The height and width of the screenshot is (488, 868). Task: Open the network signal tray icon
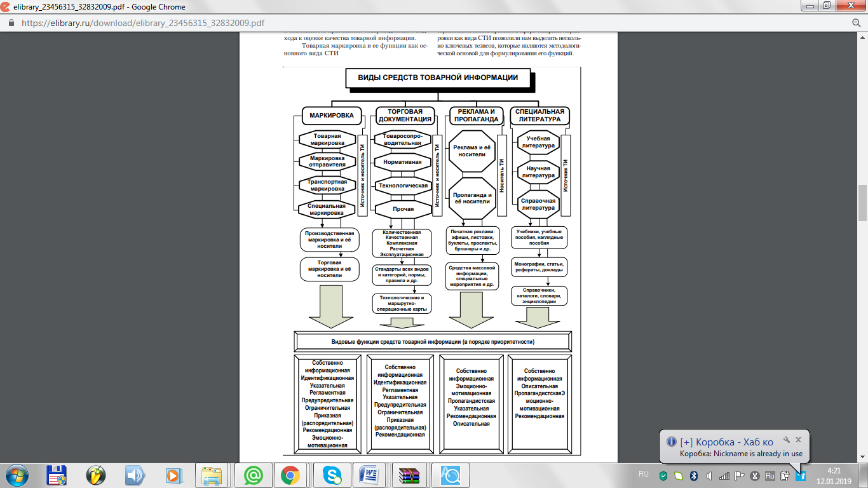724,475
